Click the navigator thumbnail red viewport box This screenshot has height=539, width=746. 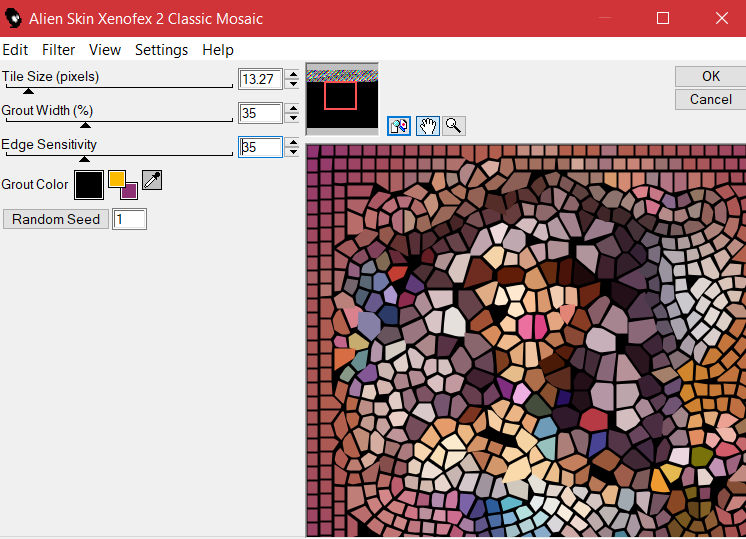[x=341, y=96]
